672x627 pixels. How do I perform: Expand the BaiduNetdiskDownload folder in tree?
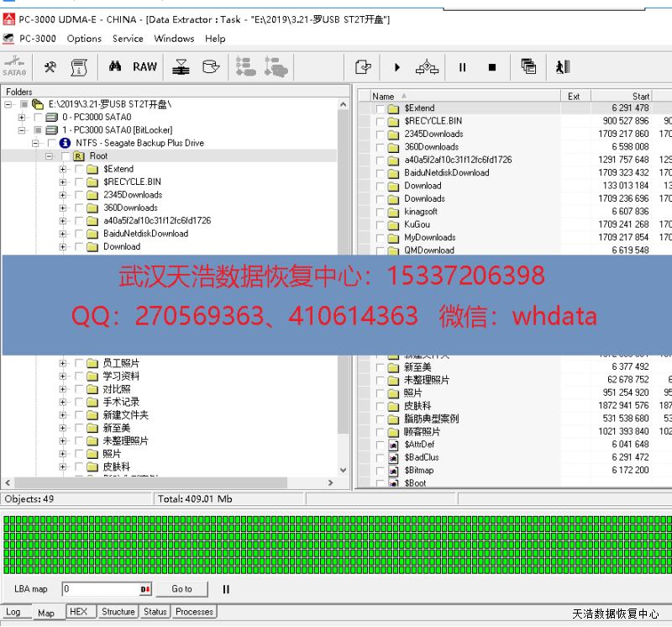pos(63,234)
